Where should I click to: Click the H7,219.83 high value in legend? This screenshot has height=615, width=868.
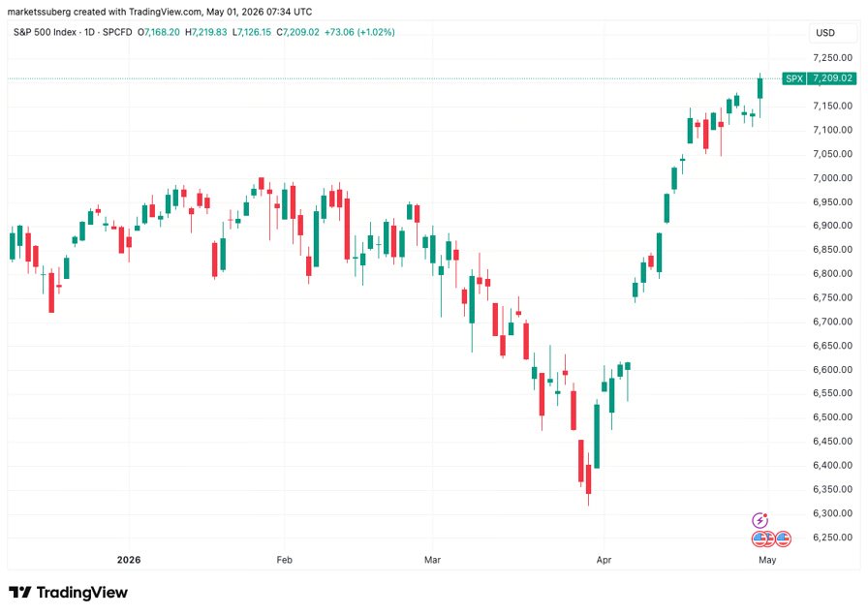click(x=206, y=32)
